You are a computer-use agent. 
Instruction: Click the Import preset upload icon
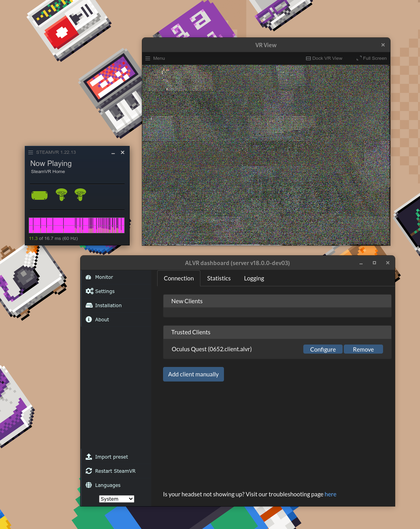pyautogui.click(x=89, y=457)
